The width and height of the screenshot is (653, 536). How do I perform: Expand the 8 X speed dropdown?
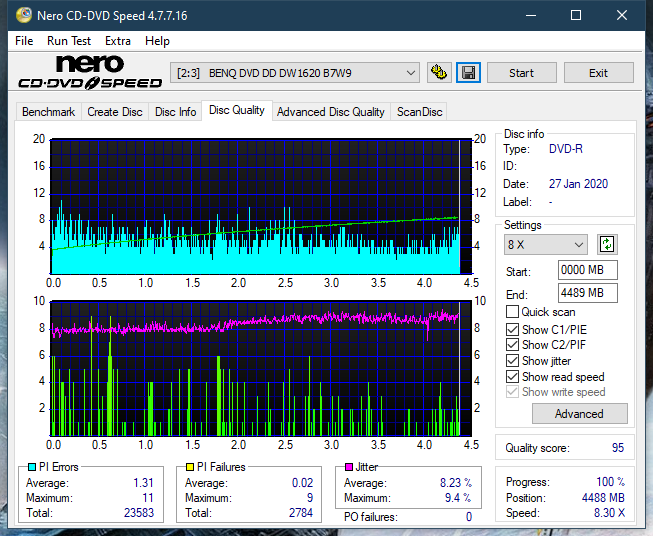pyautogui.click(x=546, y=244)
